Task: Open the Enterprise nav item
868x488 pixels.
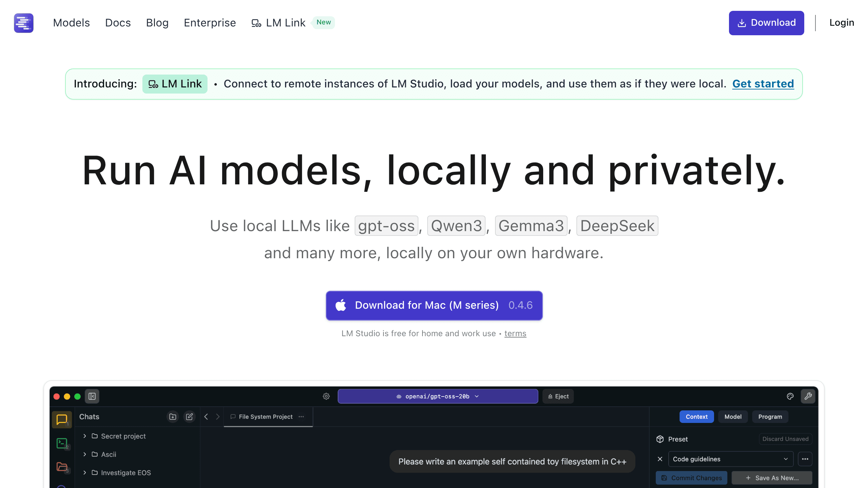Action: (x=210, y=23)
